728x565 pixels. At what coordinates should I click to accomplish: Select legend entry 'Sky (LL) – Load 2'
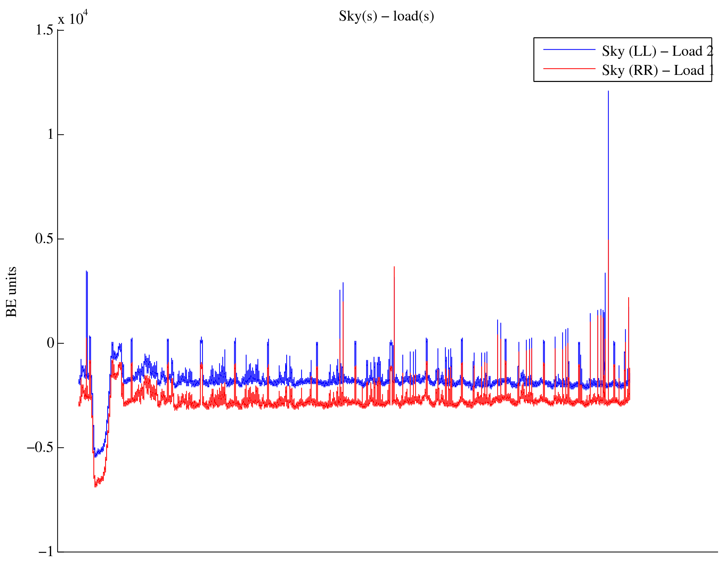pos(657,51)
